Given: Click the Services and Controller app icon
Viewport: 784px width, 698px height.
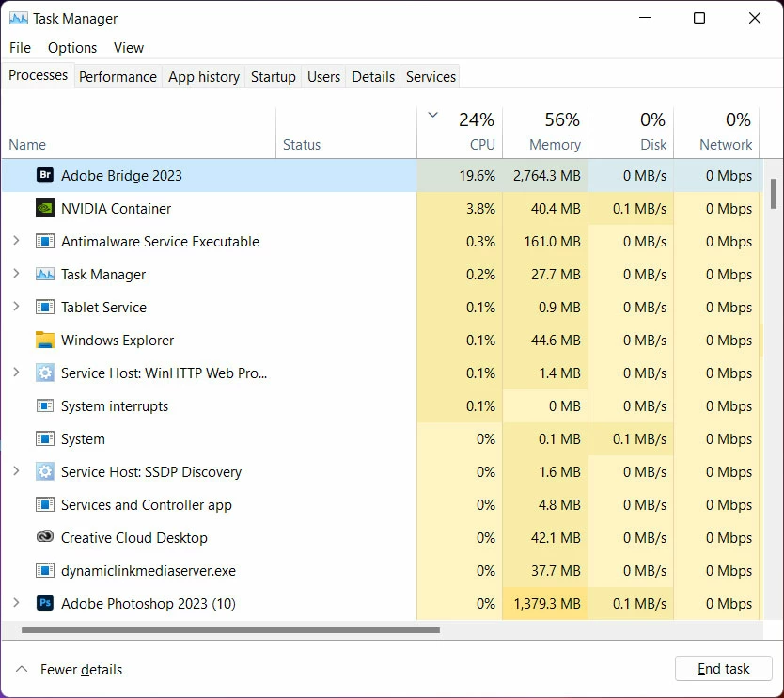Looking at the screenshot, I should click(x=45, y=504).
